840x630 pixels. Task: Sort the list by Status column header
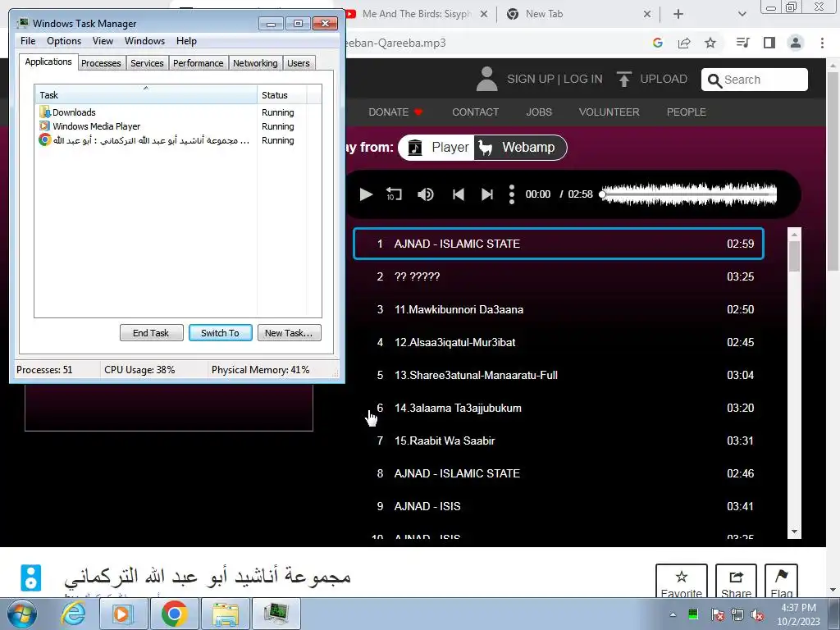[281, 95]
